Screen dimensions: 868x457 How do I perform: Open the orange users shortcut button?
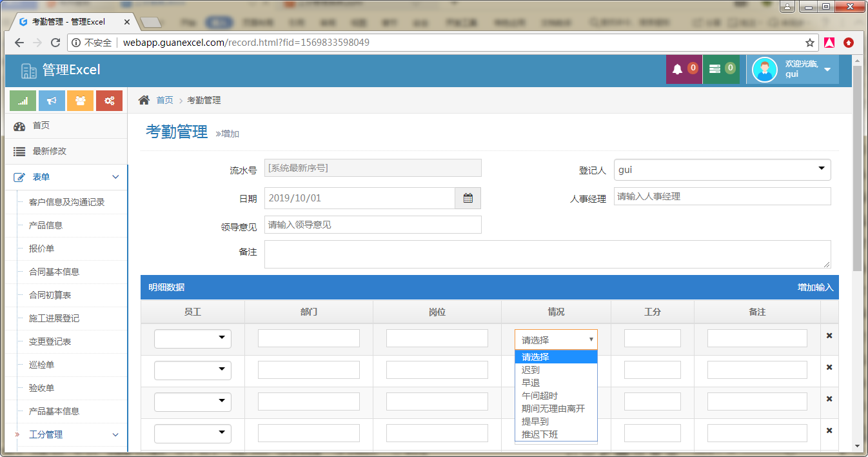pos(80,101)
